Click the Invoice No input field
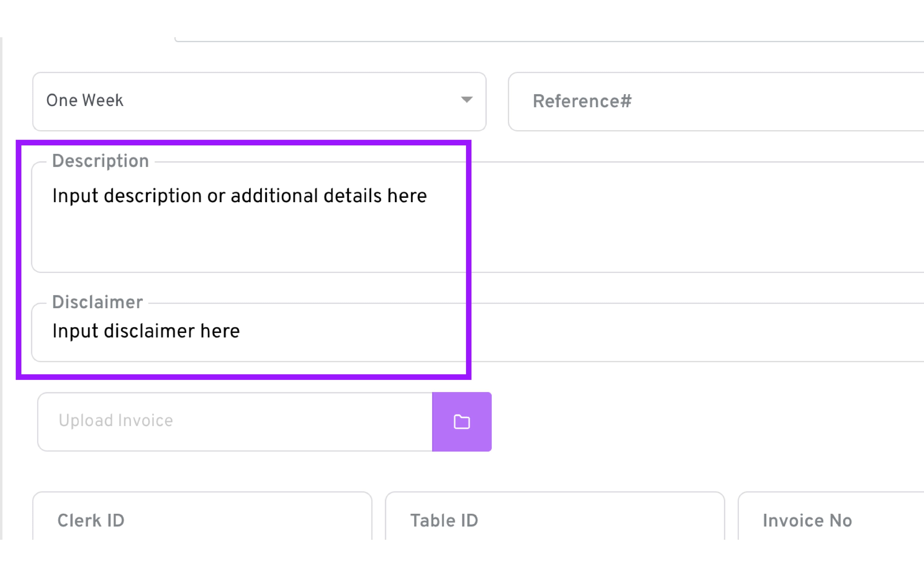The image size is (924, 577). pyautogui.click(x=830, y=520)
